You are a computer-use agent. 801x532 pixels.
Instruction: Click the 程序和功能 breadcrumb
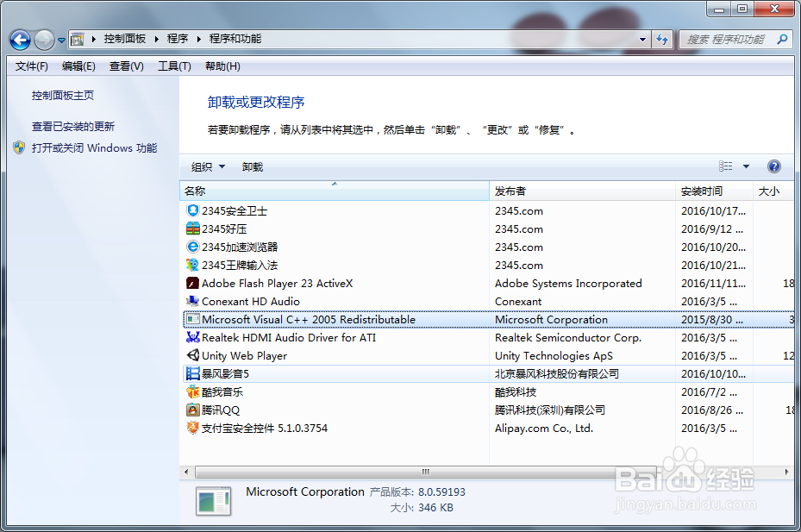point(235,39)
